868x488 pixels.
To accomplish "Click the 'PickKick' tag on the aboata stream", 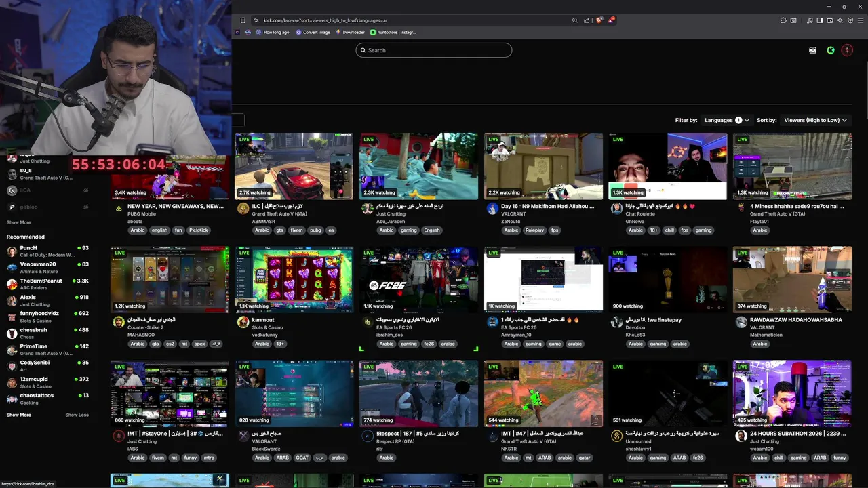I will coord(199,230).
